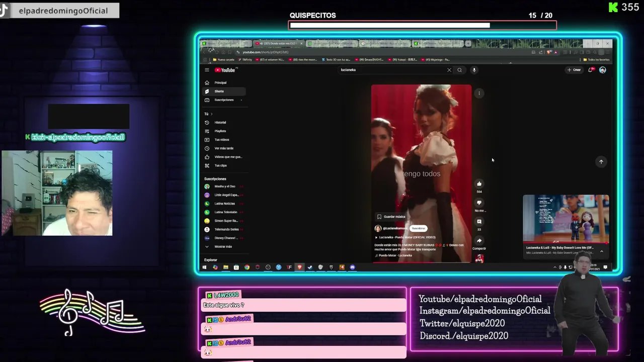Screen dimensions: 644x362
Task: Open Masha y el Oso channel
Action: tap(225, 186)
